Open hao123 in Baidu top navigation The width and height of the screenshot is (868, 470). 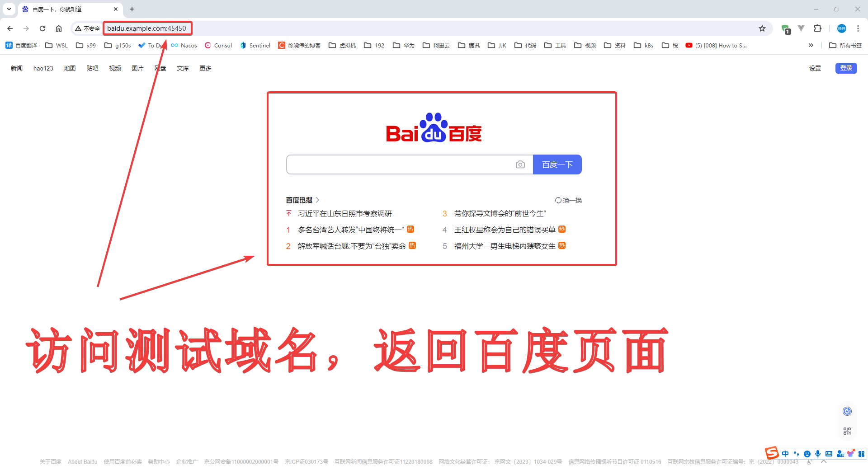(x=43, y=68)
